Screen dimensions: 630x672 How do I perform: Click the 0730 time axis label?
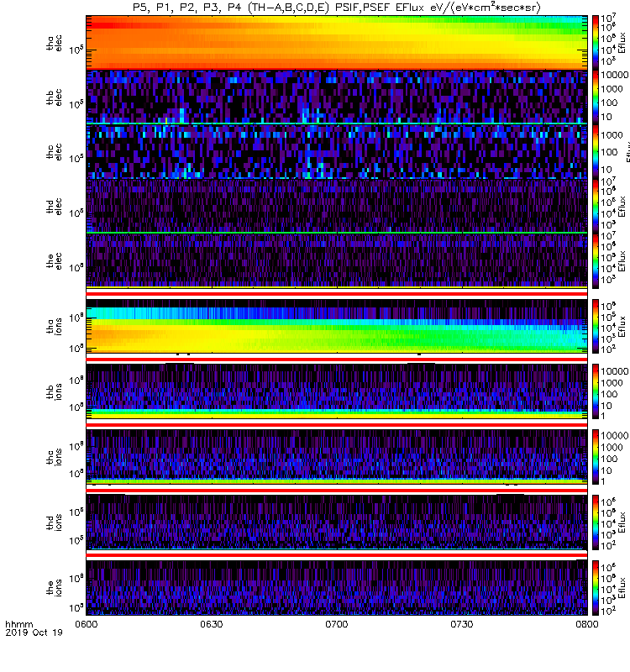461,624
